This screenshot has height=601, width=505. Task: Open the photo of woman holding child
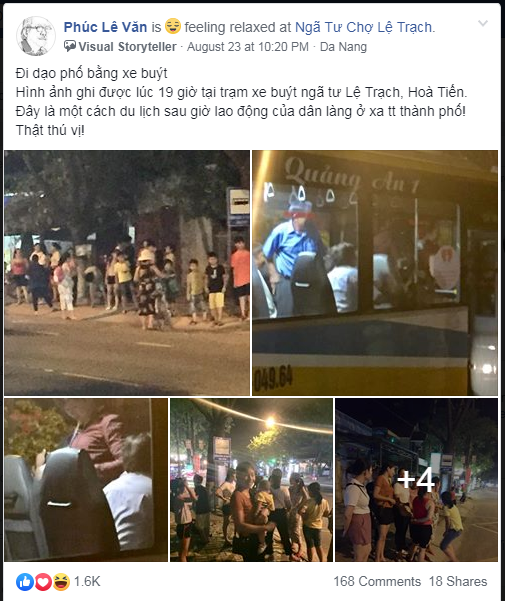251,480
